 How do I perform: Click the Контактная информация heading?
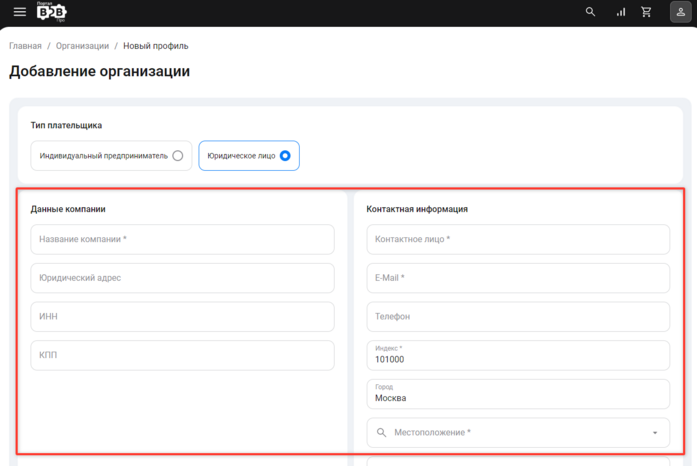tap(417, 209)
